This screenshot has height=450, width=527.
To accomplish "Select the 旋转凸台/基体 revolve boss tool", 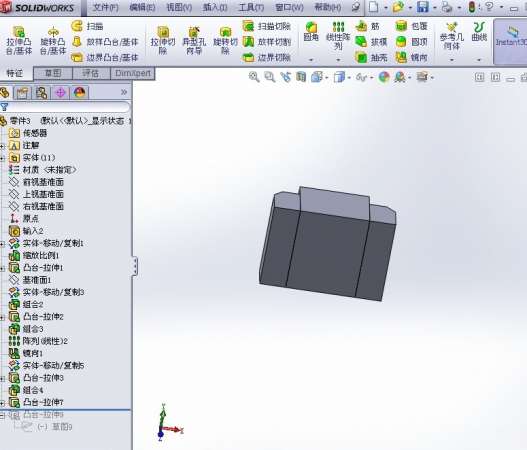I will tap(53, 41).
